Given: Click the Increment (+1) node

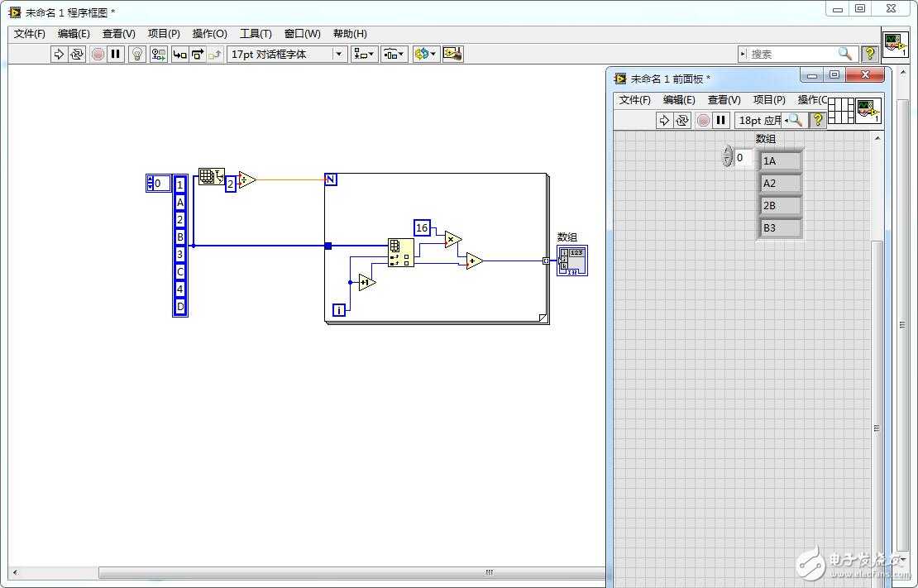Looking at the screenshot, I should pyautogui.click(x=366, y=282).
